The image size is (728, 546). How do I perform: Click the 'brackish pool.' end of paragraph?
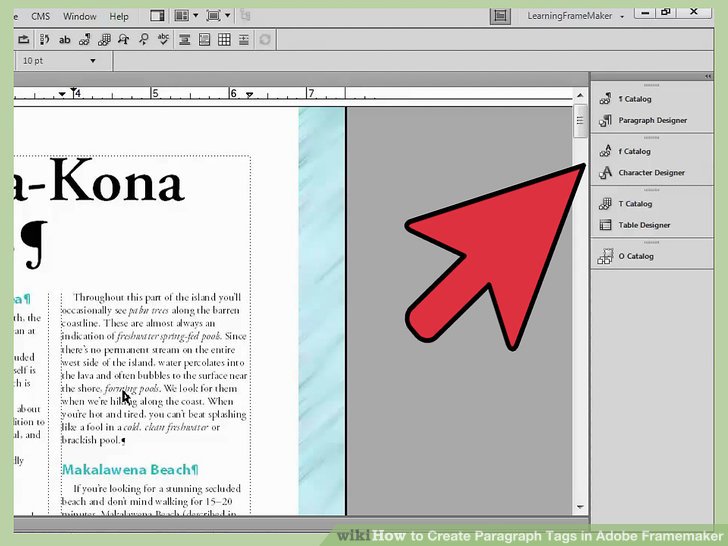91,440
